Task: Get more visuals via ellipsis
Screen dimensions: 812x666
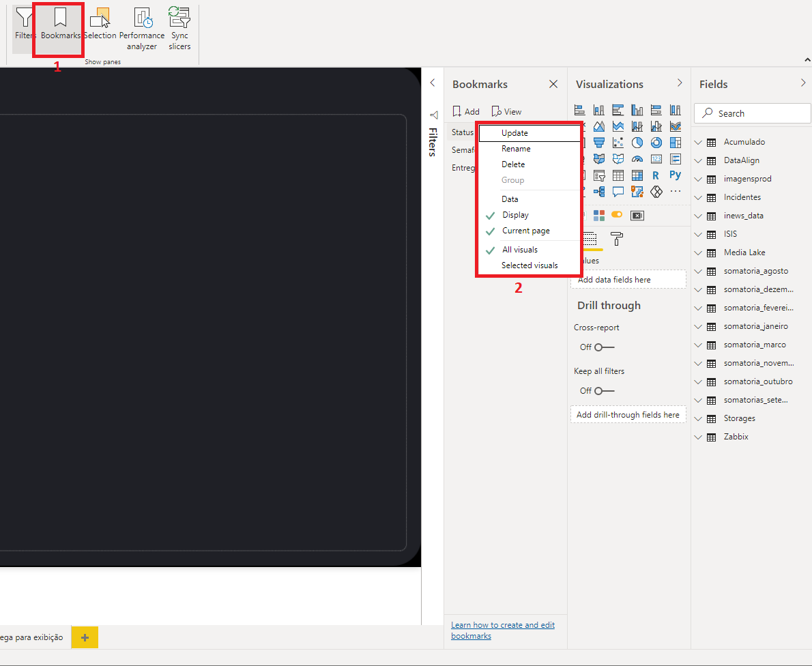Action: pyautogui.click(x=676, y=191)
